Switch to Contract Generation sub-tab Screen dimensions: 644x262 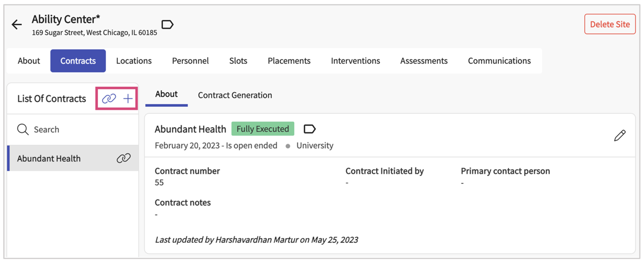click(x=235, y=95)
